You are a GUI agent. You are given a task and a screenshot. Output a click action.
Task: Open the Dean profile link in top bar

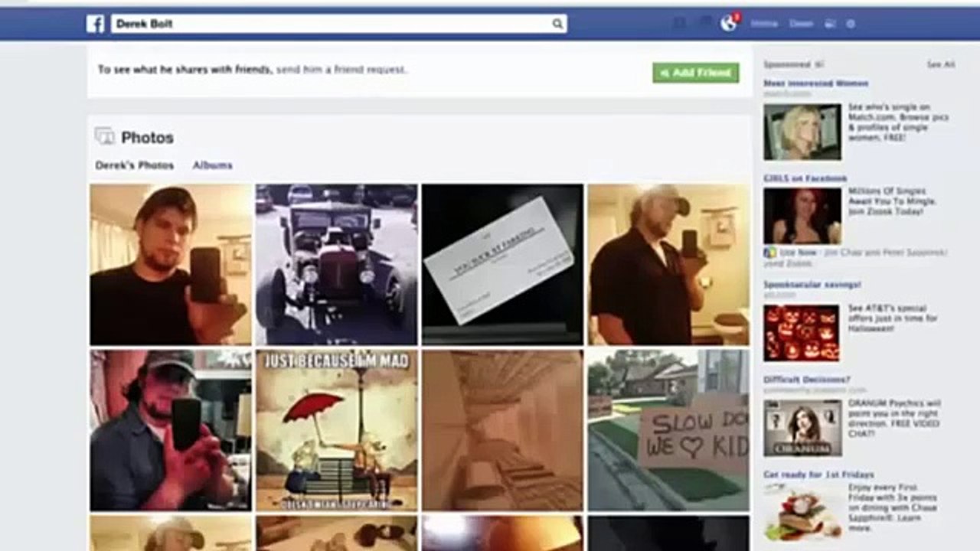[801, 24]
